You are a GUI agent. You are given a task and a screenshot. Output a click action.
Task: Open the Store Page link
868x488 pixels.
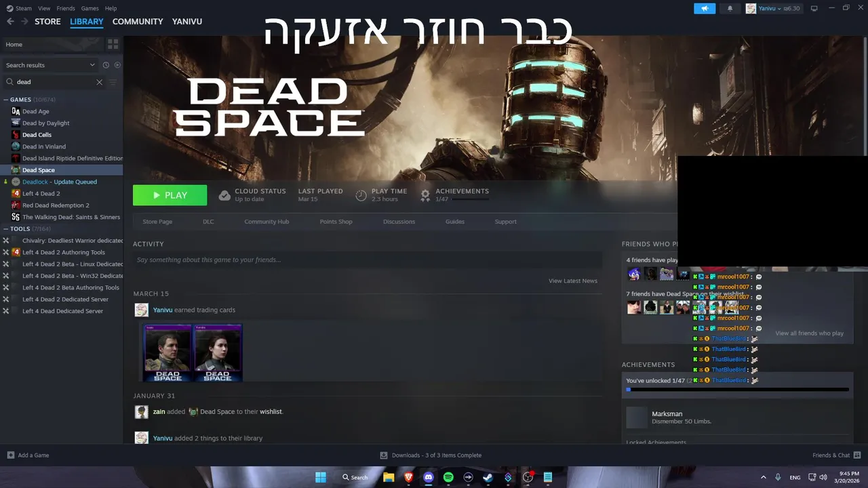click(157, 222)
